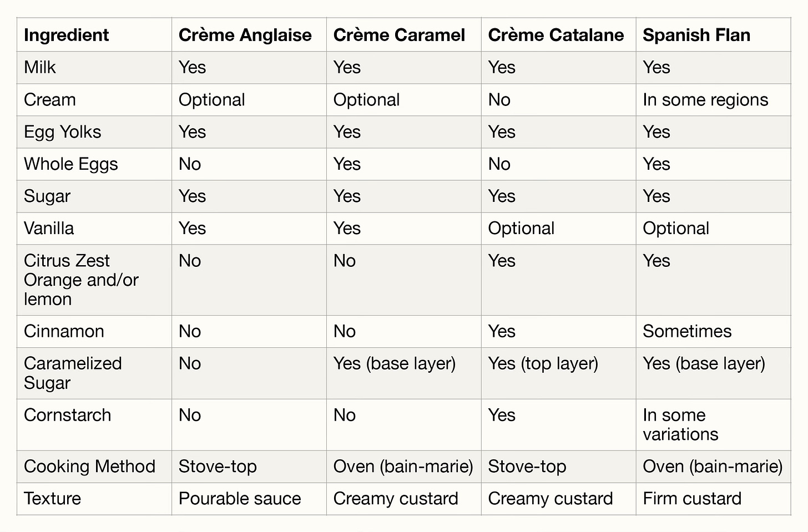Select the Vanilla row label
The width and height of the screenshot is (808, 532).
49,229
